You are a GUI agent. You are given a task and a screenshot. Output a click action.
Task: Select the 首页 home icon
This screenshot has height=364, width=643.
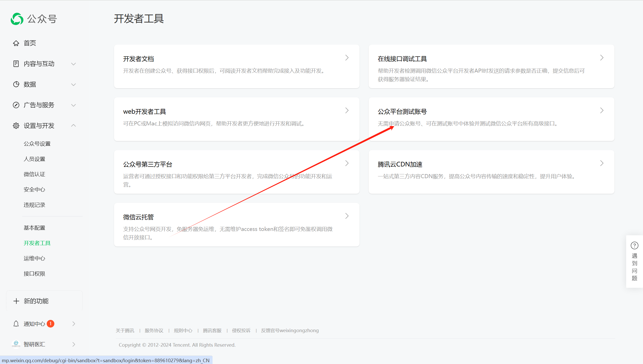(16, 43)
